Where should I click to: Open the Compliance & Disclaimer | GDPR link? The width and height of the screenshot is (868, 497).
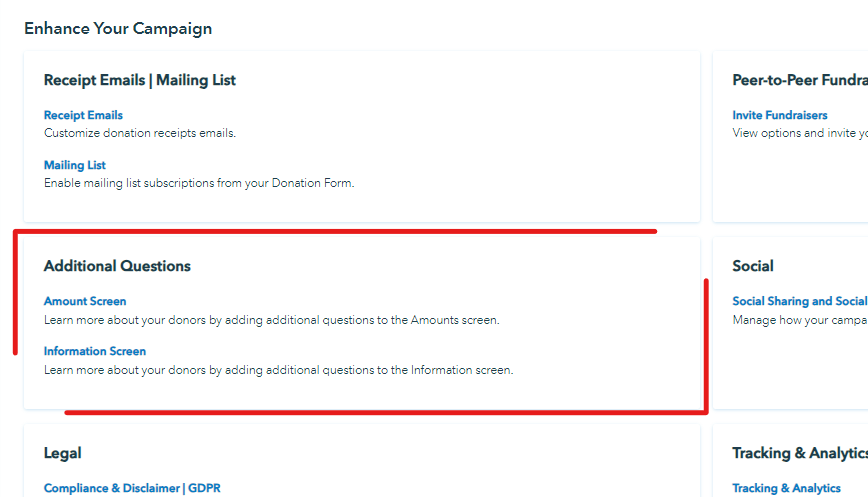[132, 488]
